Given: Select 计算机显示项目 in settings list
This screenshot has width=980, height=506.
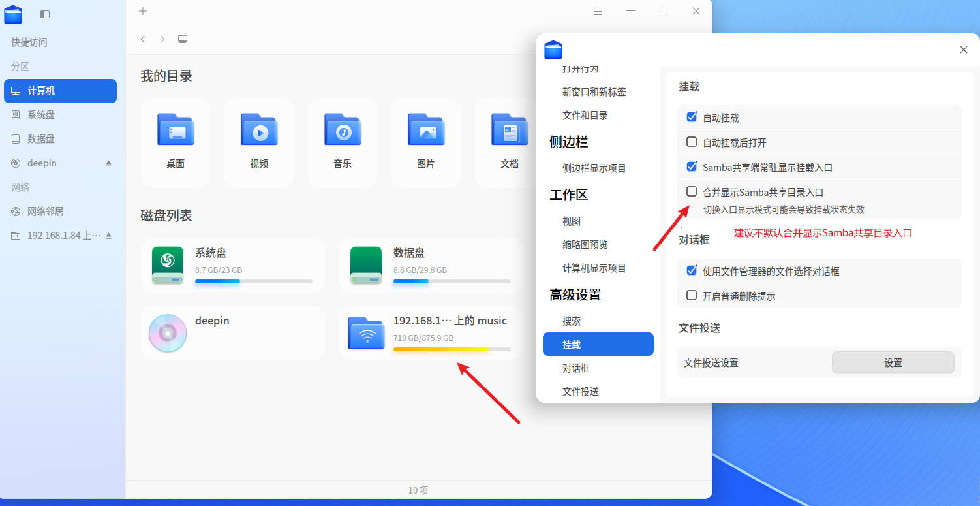Looking at the screenshot, I should (594, 268).
